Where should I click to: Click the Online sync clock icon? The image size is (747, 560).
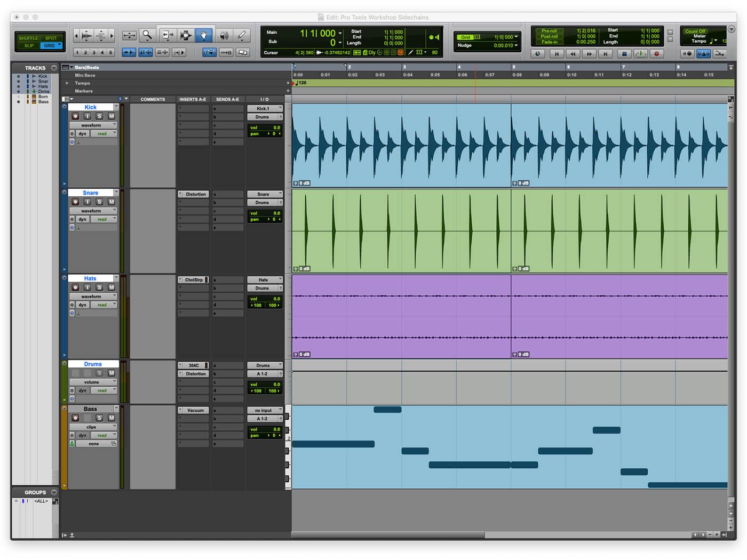point(538,53)
